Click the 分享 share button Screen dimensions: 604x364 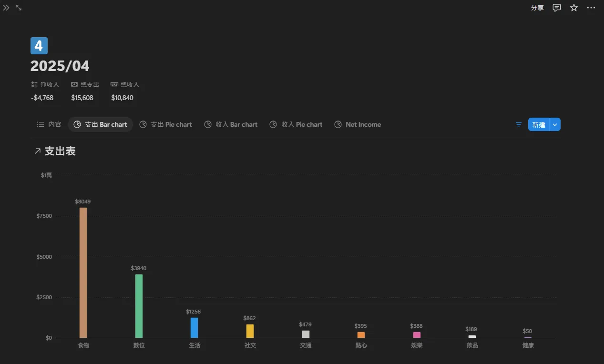tap(537, 8)
